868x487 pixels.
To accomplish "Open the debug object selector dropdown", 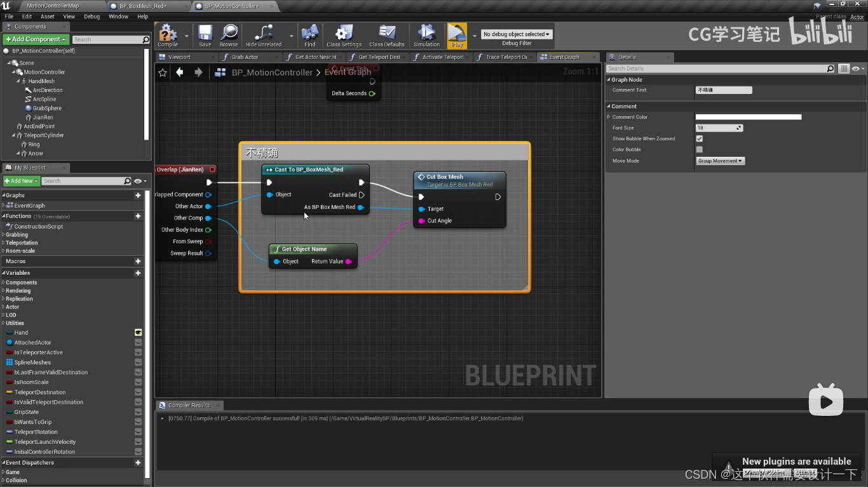I will coord(517,34).
